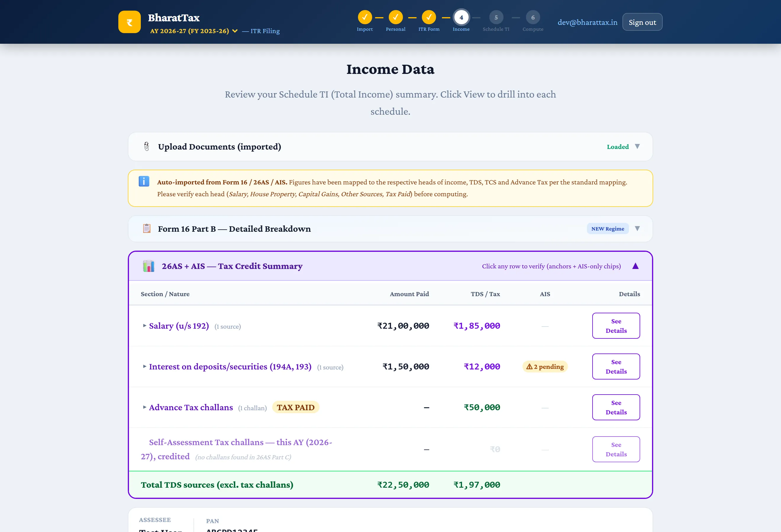This screenshot has height=532, width=781.
Task: Click Salary amount paid ₹21,00,000
Action: (x=403, y=326)
